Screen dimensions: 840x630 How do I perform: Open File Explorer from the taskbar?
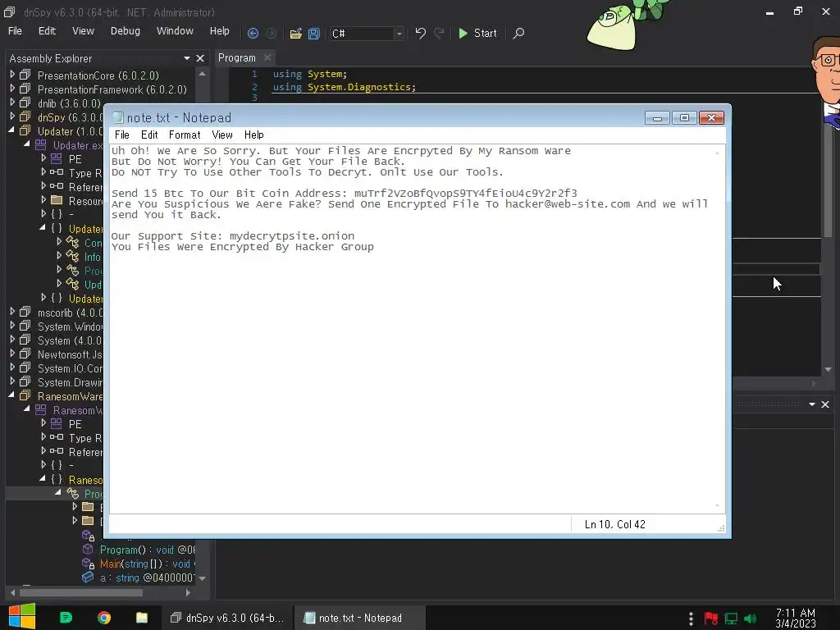tap(141, 618)
